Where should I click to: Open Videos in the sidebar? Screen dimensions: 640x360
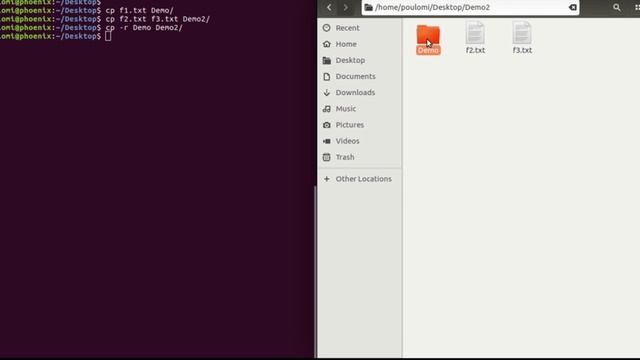click(359, 141)
